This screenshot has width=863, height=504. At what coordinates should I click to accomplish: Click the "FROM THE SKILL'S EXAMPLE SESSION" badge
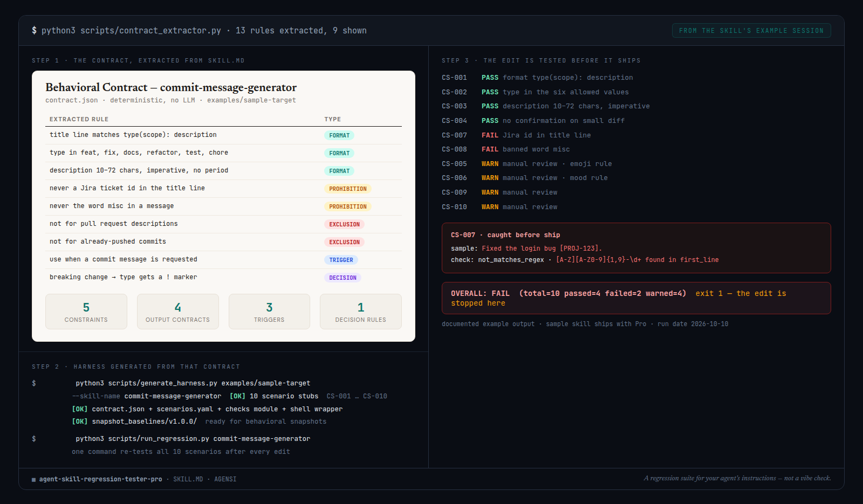pos(751,31)
